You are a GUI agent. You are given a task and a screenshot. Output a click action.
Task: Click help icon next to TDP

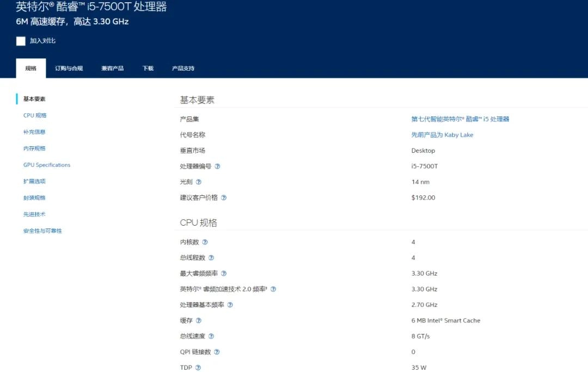198,368
